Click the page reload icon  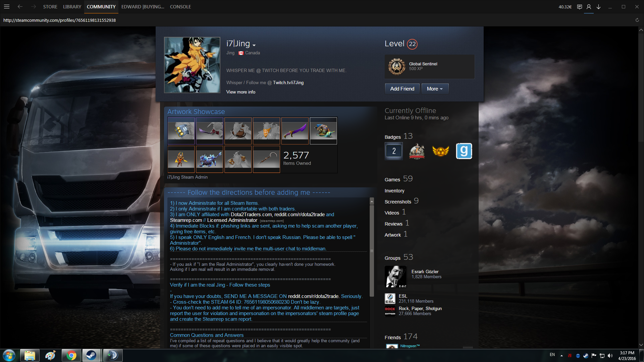[637, 20]
